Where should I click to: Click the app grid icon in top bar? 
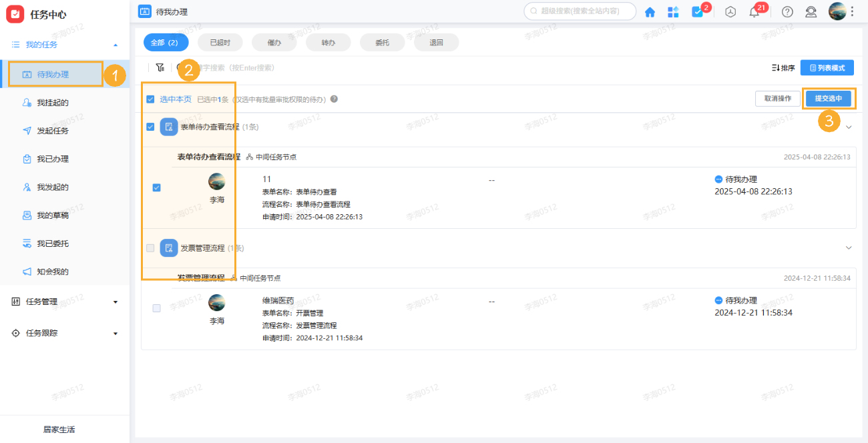point(673,11)
